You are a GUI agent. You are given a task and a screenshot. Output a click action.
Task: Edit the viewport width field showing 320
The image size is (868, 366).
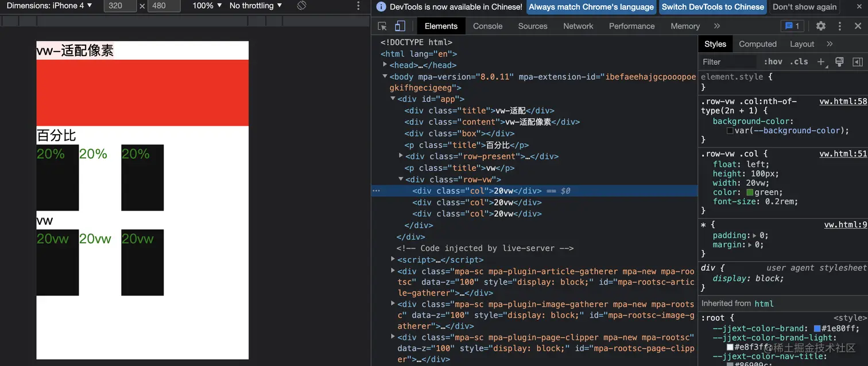tap(120, 6)
